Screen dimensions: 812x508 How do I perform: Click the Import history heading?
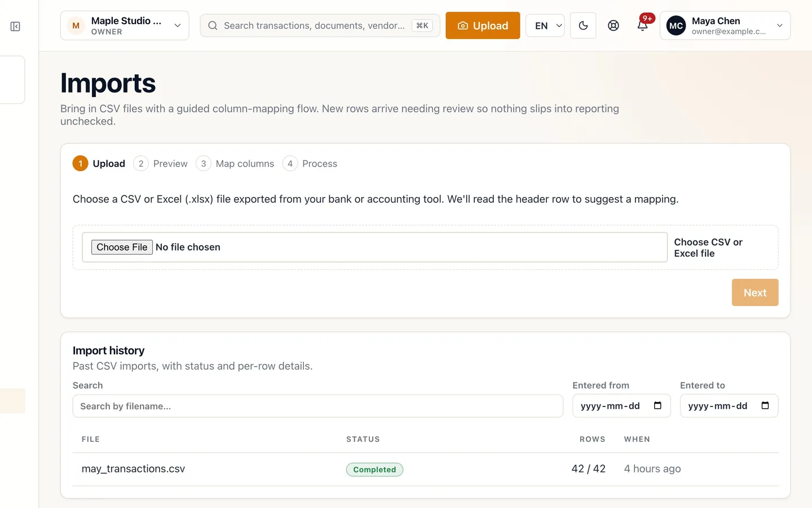tap(109, 351)
